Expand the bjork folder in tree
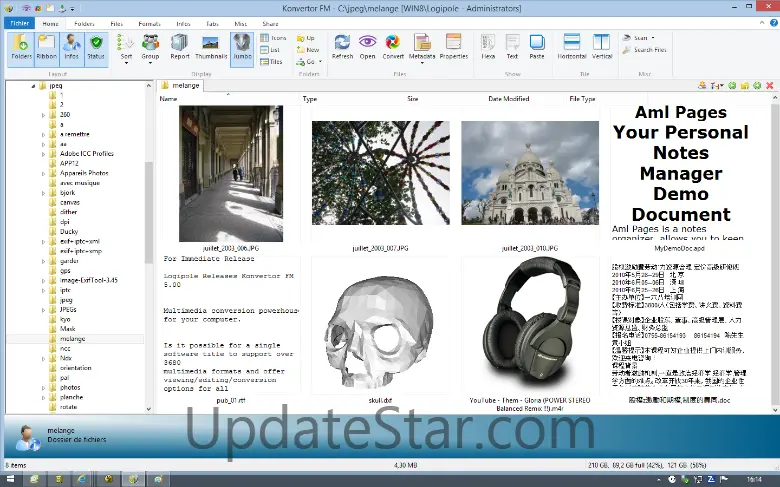The width and height of the screenshot is (780, 487). pyautogui.click(x=43, y=192)
